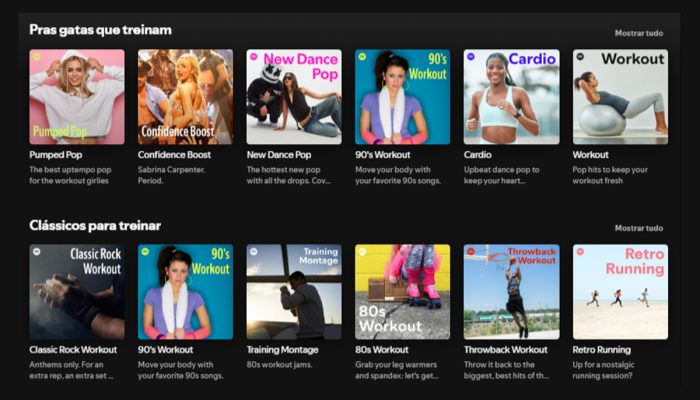Viewport: 700px width, 400px height.
Task: Click the 'Training Montage' title text
Action: [x=283, y=350]
